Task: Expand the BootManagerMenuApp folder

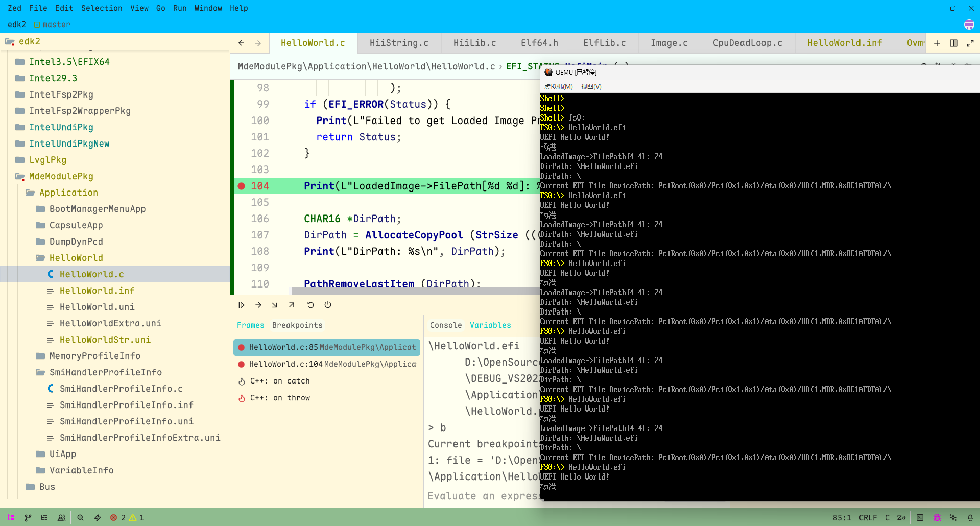Action: pyautogui.click(x=97, y=209)
